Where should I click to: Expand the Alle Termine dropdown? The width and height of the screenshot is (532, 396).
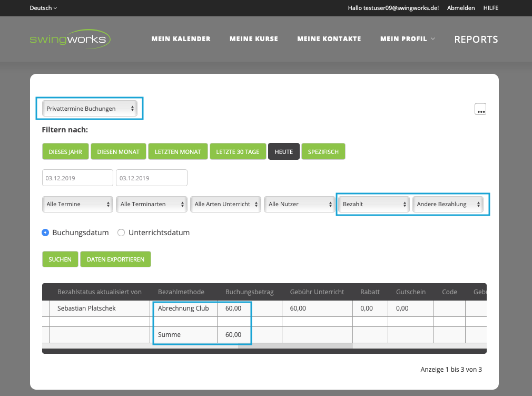[77, 204]
